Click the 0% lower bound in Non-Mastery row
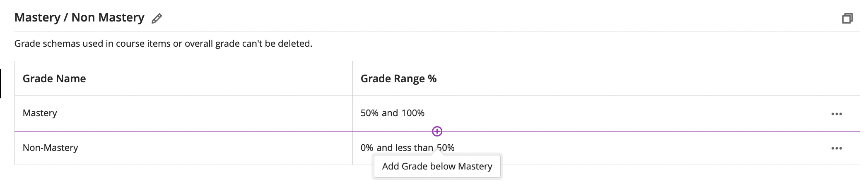 click(x=366, y=148)
